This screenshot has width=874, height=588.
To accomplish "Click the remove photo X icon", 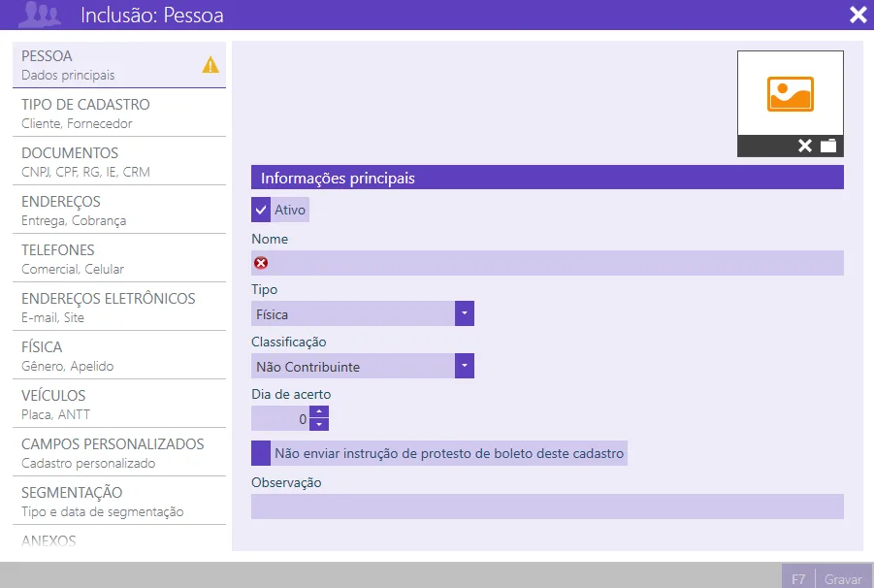I will click(805, 146).
